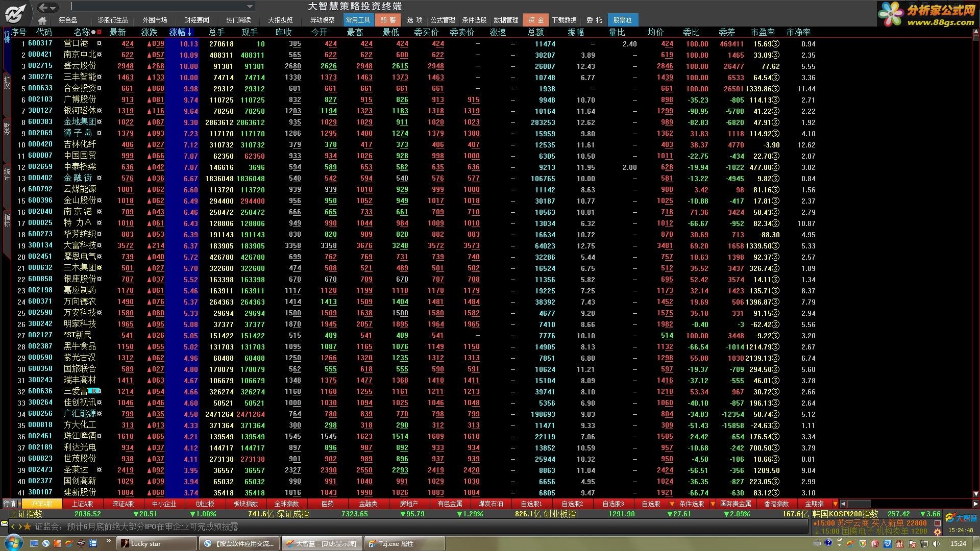Expand the 自选股 tab dropdown arrow
The width and height of the screenshot is (980, 551).
tap(672, 504)
